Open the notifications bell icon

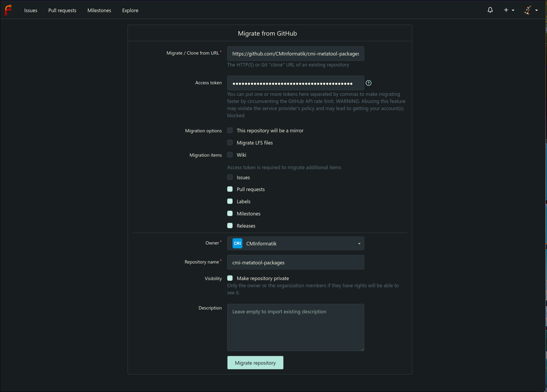490,10
